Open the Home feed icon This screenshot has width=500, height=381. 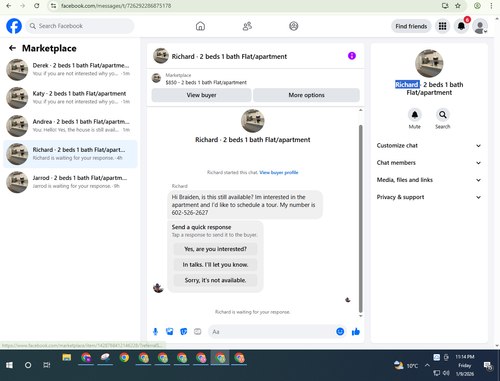click(200, 26)
